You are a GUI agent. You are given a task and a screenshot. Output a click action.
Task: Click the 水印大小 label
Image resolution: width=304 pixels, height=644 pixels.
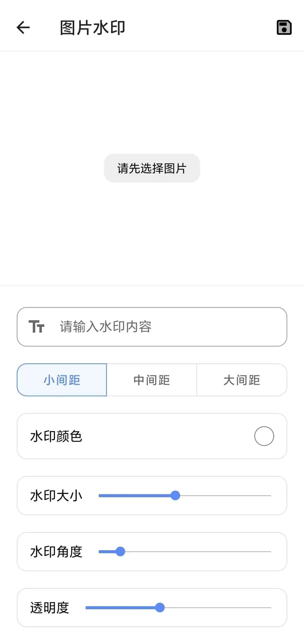(x=56, y=496)
